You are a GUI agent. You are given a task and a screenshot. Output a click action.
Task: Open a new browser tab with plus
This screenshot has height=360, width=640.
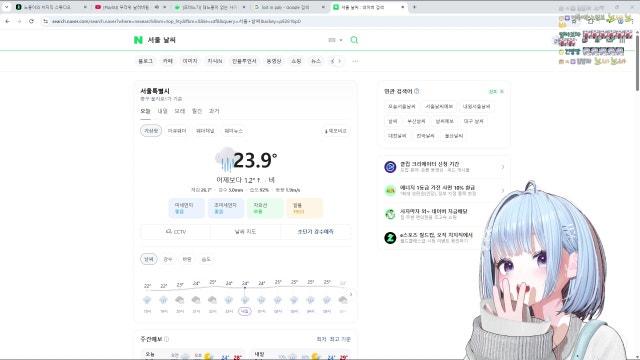pos(414,7)
